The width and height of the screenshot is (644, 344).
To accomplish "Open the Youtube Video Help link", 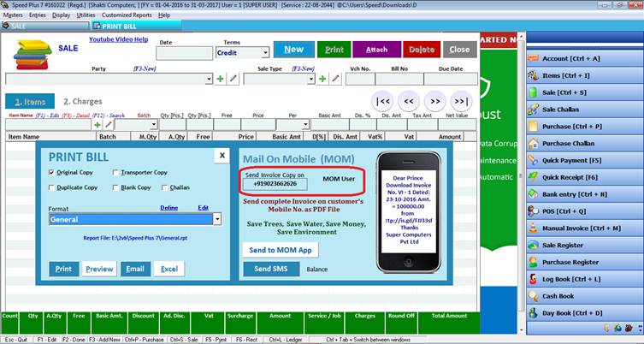I will [x=118, y=39].
